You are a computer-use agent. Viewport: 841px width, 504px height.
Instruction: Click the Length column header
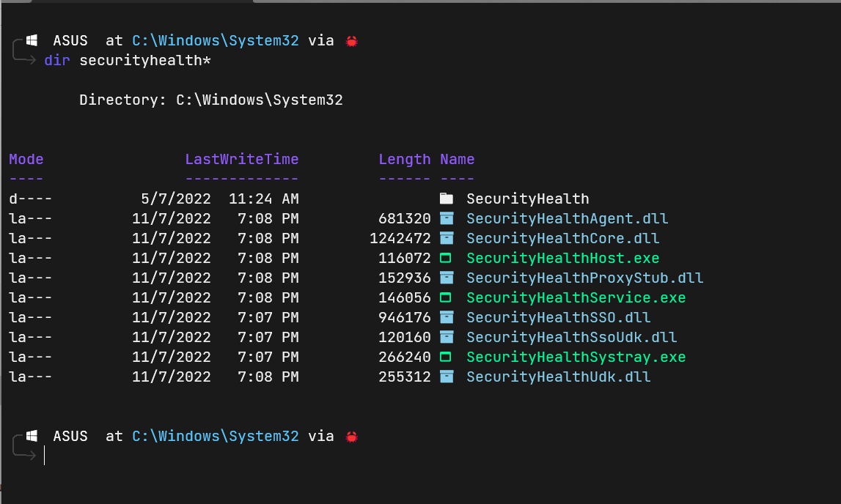pyautogui.click(x=405, y=160)
